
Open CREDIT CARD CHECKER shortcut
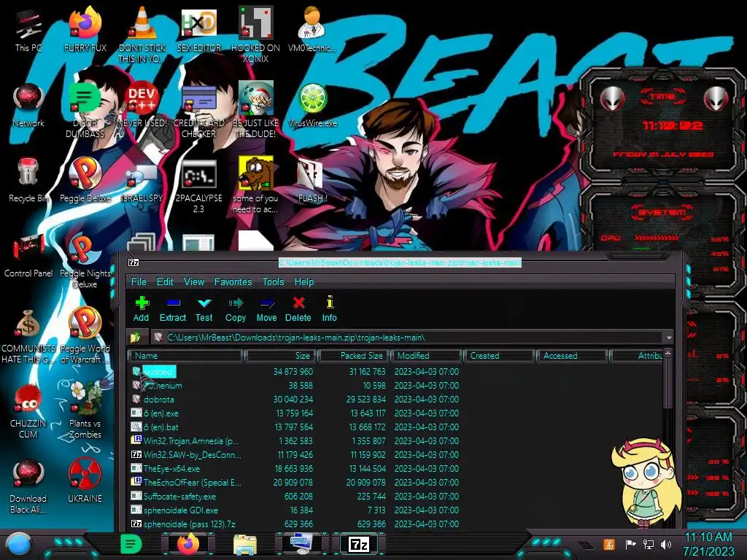pos(198,111)
